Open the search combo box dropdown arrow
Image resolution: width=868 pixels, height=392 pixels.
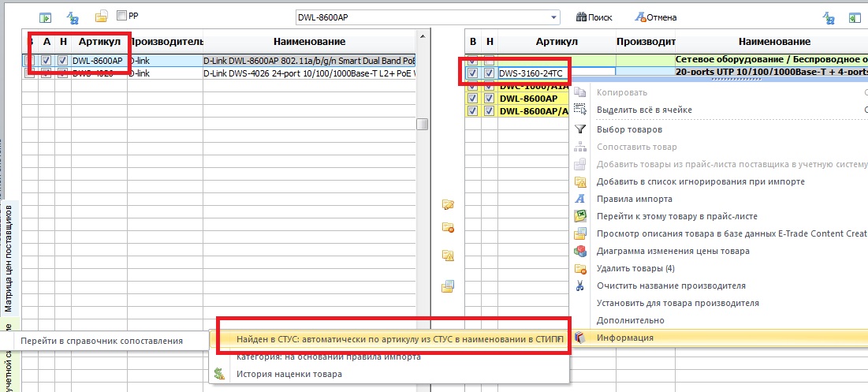554,17
